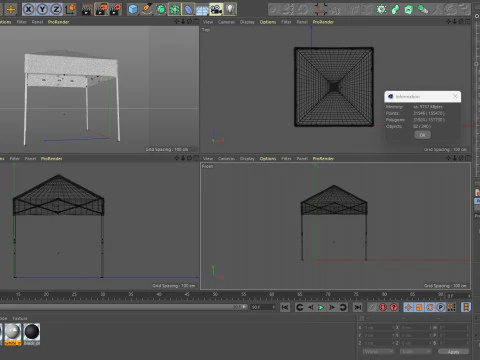Open Display menu in Front viewport
The height and width of the screenshot is (360, 480).
click(247, 159)
